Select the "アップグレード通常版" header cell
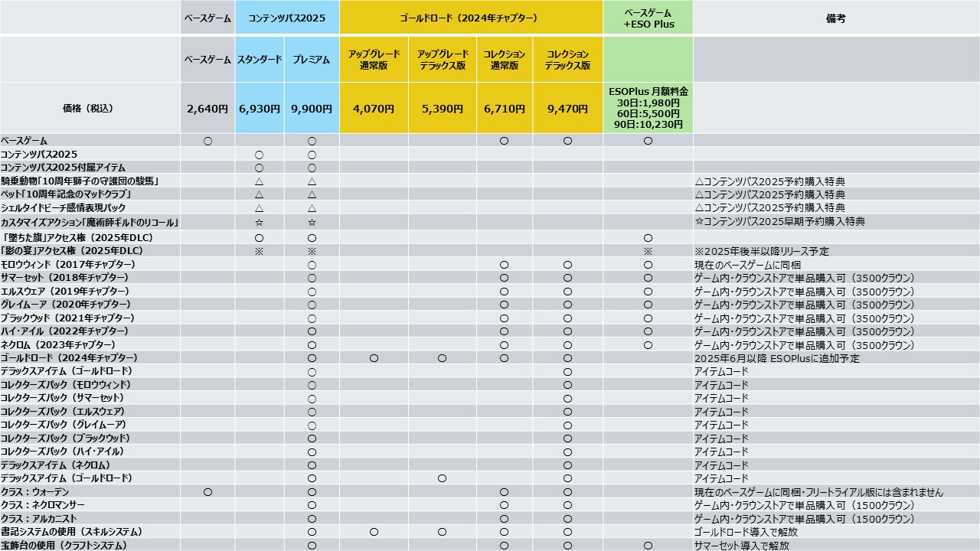 (374, 59)
